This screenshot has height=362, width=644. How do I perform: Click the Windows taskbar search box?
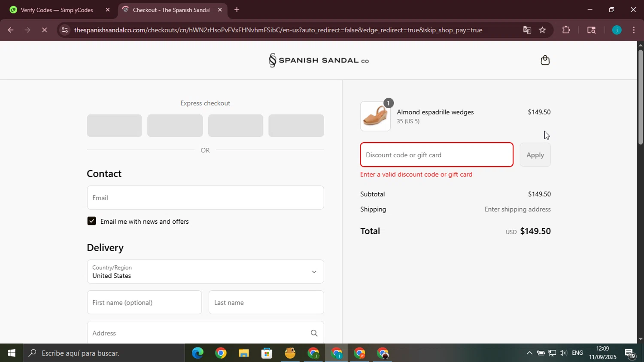(x=104, y=353)
